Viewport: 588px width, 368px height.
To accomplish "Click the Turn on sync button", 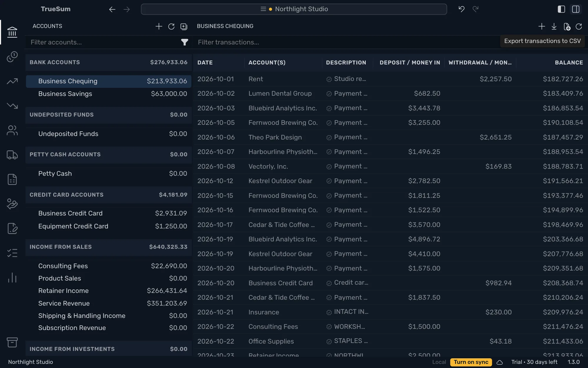I will tap(471, 362).
